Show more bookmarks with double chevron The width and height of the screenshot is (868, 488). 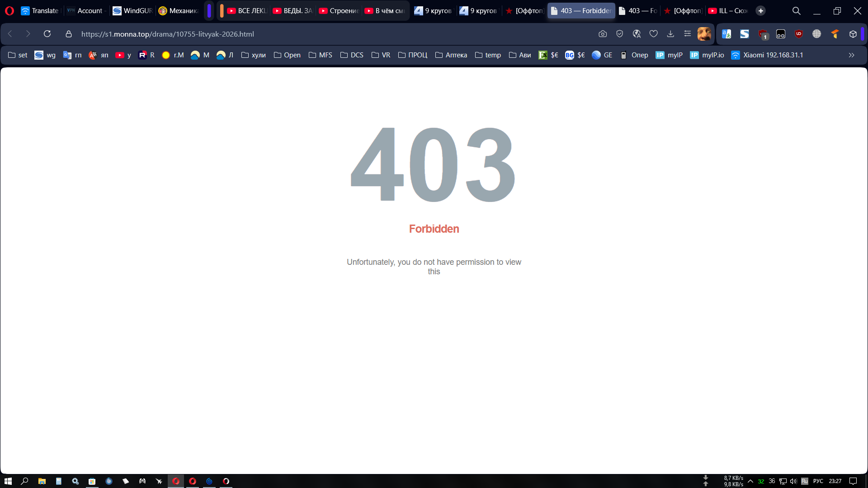pyautogui.click(x=852, y=55)
